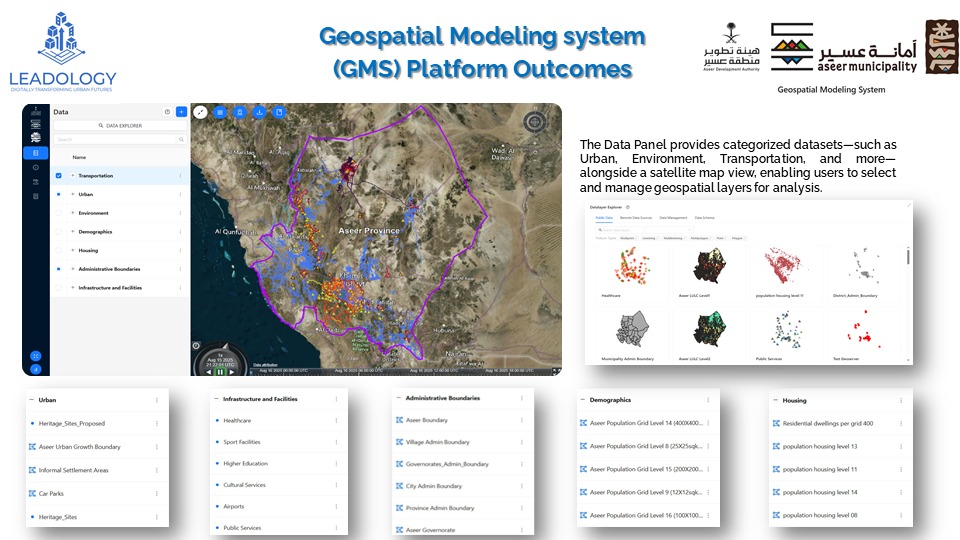Open the Data Management tab

click(x=673, y=217)
